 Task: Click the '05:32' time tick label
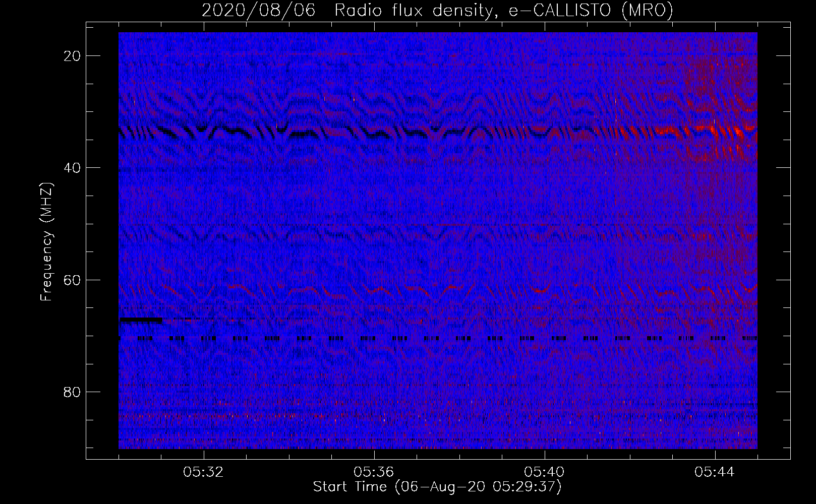coord(204,472)
